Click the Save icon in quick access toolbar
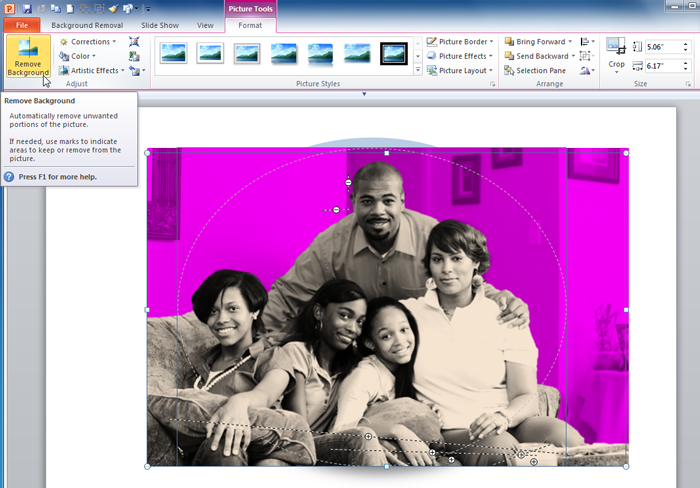 click(x=26, y=8)
